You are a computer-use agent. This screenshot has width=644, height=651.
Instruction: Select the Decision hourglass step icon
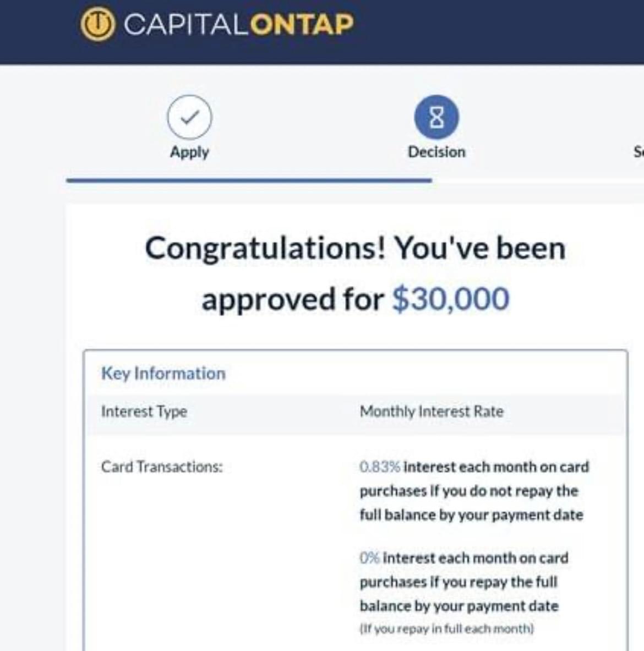pos(436,117)
